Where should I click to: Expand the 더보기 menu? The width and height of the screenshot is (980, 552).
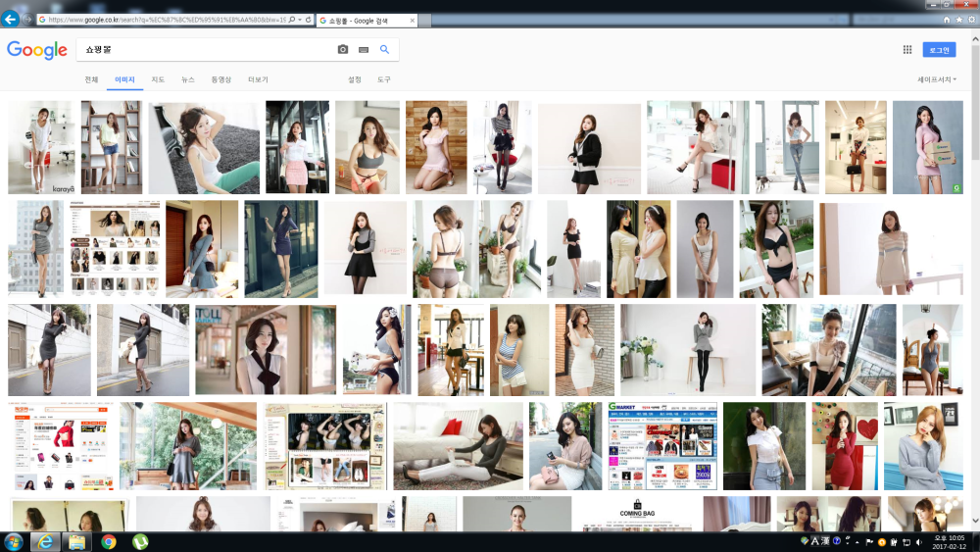pos(258,79)
